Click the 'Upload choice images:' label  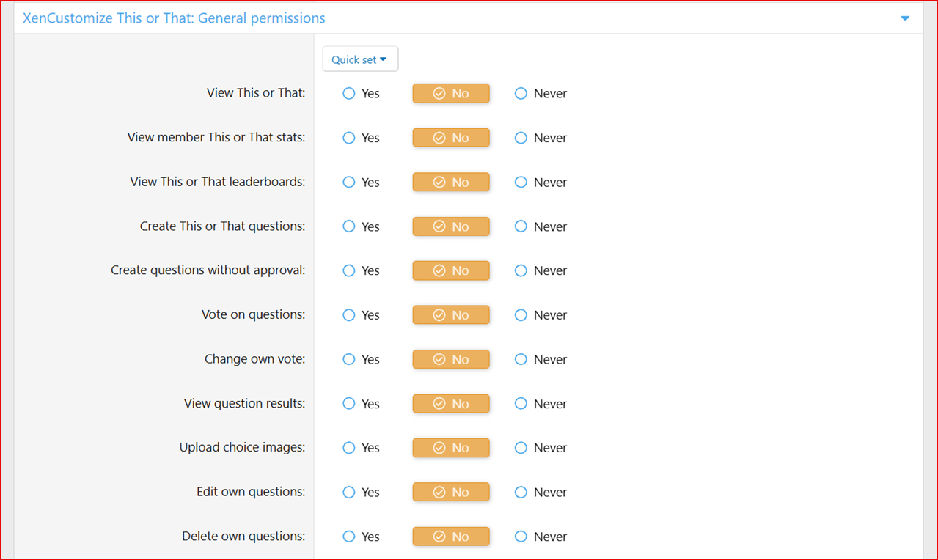[x=243, y=447]
